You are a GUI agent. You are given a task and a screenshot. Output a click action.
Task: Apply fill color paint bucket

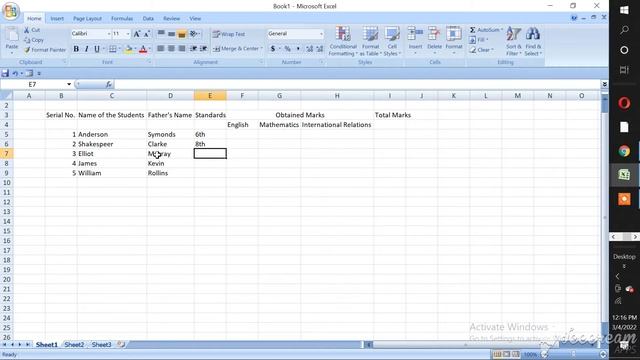point(129,49)
